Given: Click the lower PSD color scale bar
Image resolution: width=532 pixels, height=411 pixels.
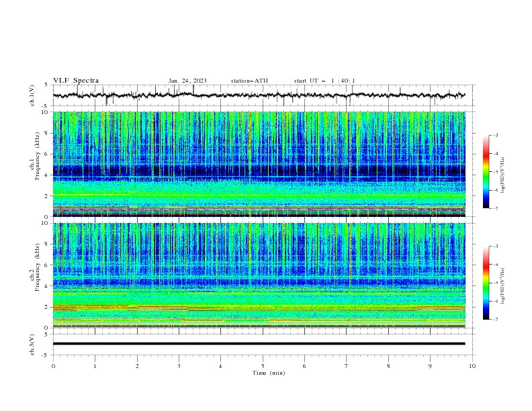Looking at the screenshot, I should pyautogui.click(x=486, y=283).
